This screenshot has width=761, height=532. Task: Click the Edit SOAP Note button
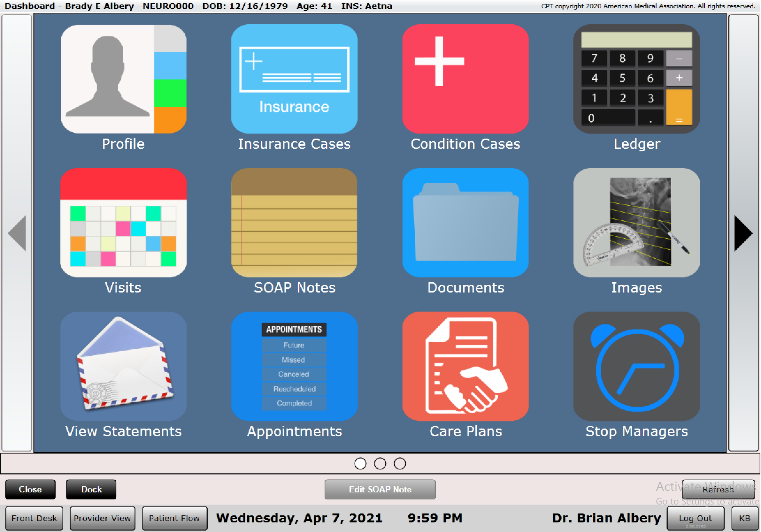pyautogui.click(x=380, y=489)
